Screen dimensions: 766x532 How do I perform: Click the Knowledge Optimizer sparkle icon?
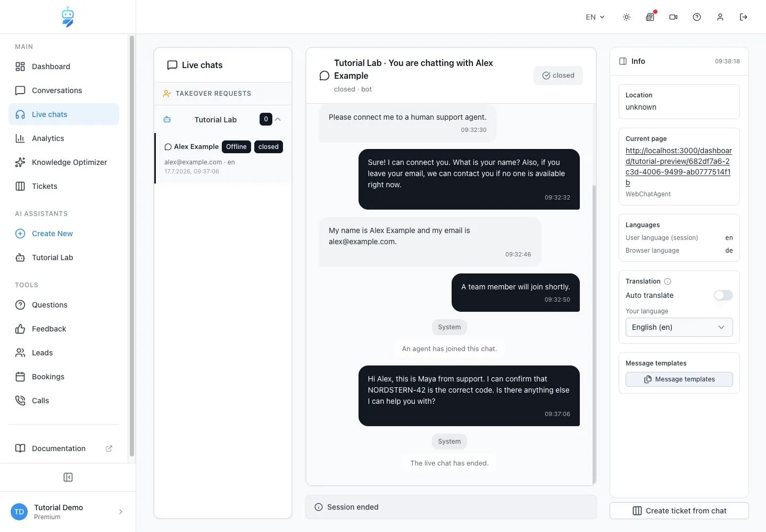(x=20, y=162)
